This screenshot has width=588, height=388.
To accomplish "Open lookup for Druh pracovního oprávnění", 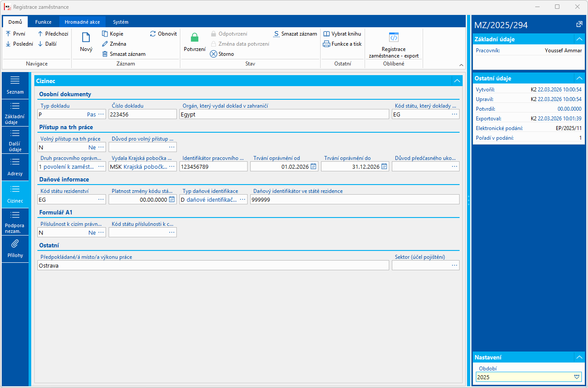I will tap(101, 167).
